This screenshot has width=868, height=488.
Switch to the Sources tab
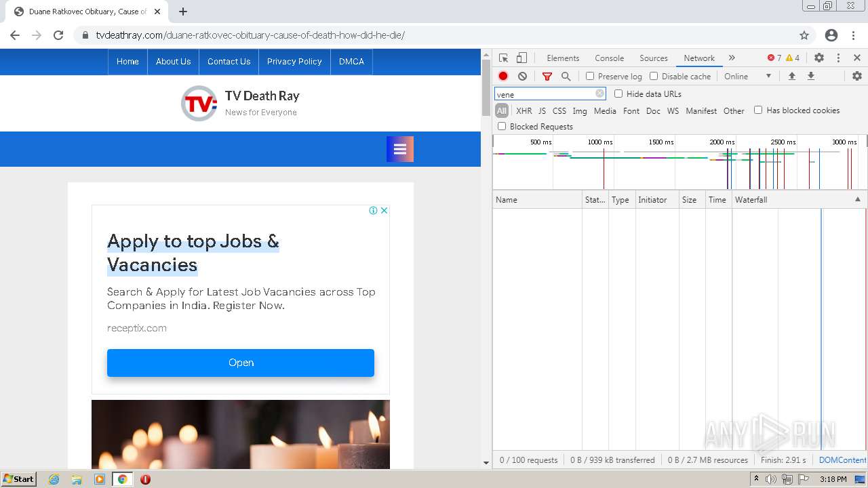[x=654, y=58]
